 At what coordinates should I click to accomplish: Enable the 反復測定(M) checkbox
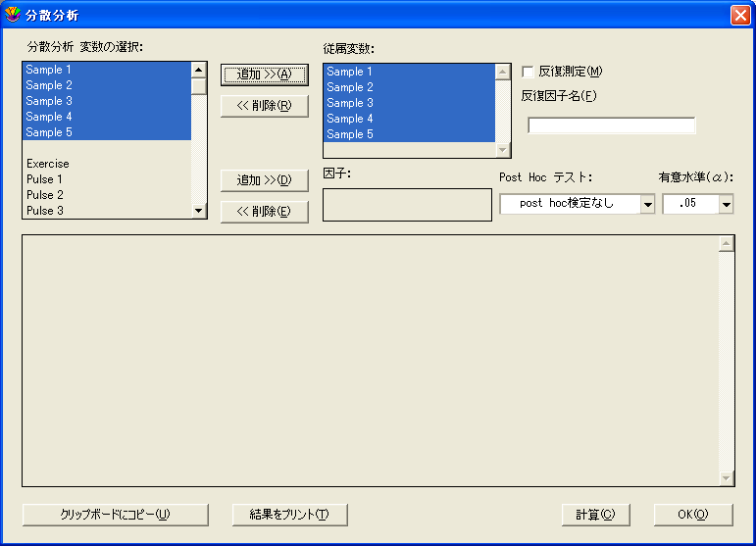pos(528,72)
